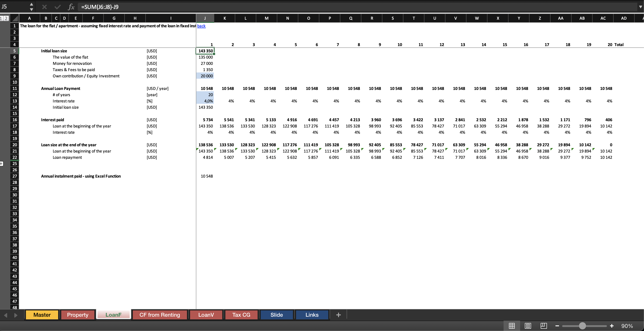Expand the grouped rows with plus button
644x331 pixels.
tap(1, 164)
